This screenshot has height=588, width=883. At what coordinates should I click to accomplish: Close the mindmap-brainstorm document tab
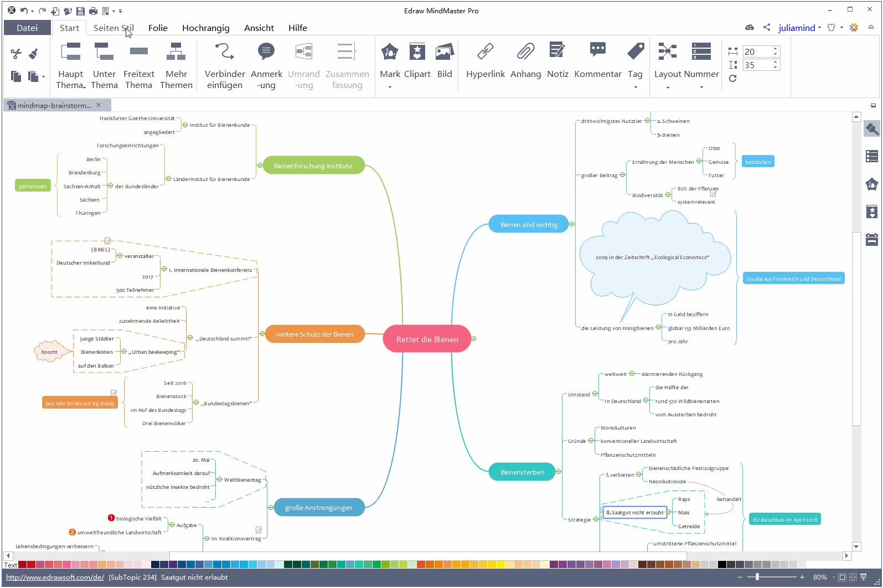coord(99,105)
